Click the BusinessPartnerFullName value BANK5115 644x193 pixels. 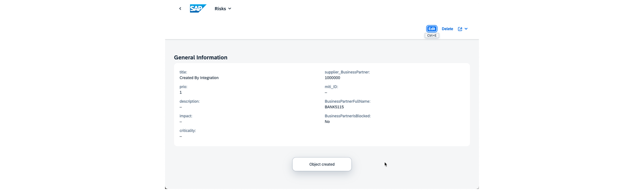[334, 107]
